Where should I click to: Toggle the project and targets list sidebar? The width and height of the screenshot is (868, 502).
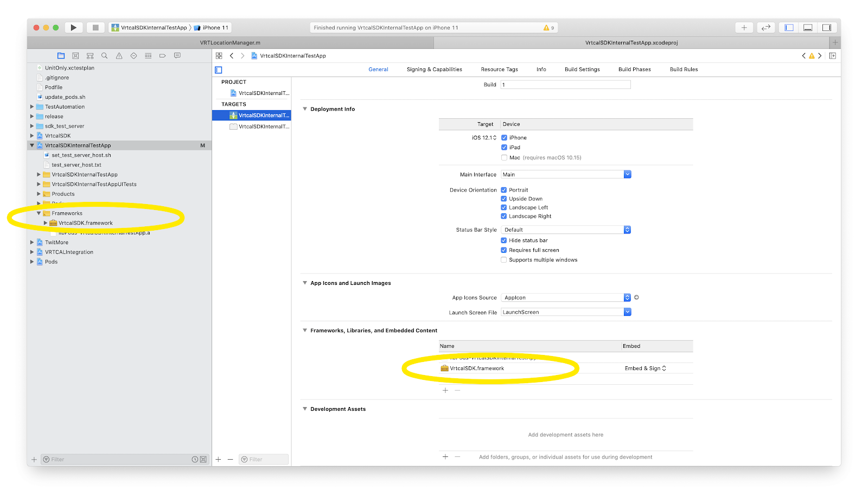coord(219,70)
